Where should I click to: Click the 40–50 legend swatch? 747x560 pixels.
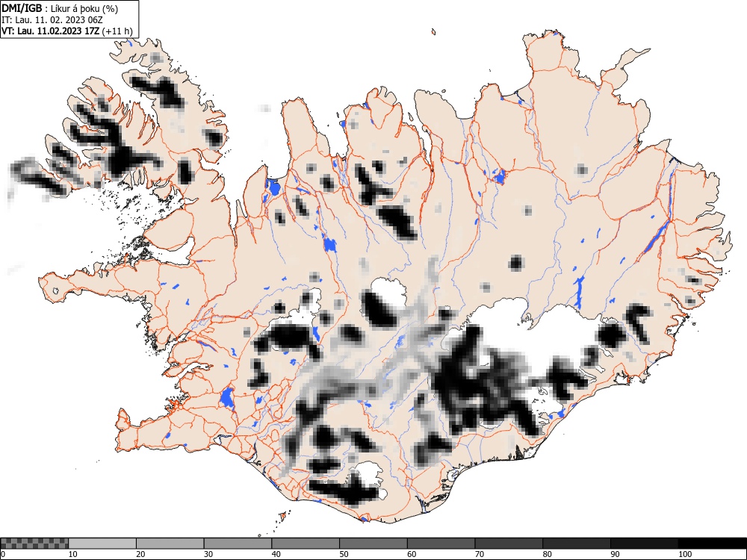306,544
